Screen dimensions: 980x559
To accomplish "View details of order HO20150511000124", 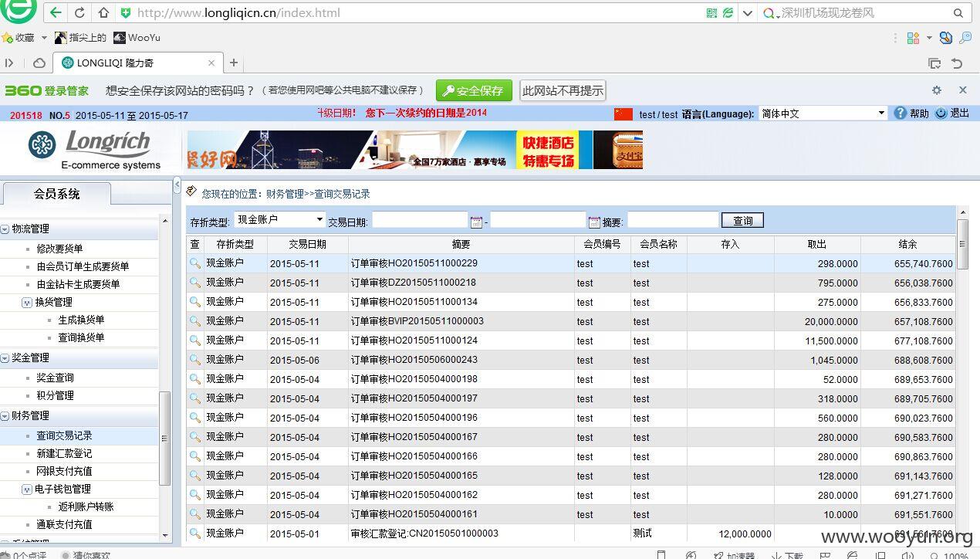I will point(195,340).
